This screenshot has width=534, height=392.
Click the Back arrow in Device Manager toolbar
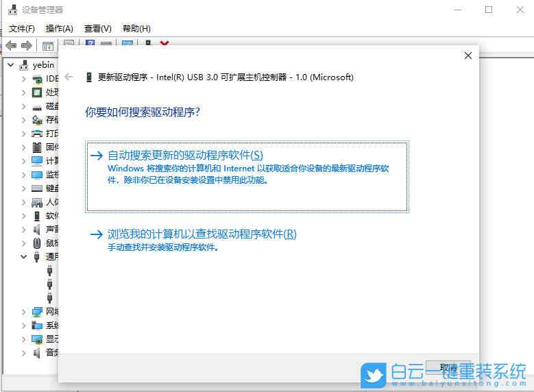tap(11, 45)
